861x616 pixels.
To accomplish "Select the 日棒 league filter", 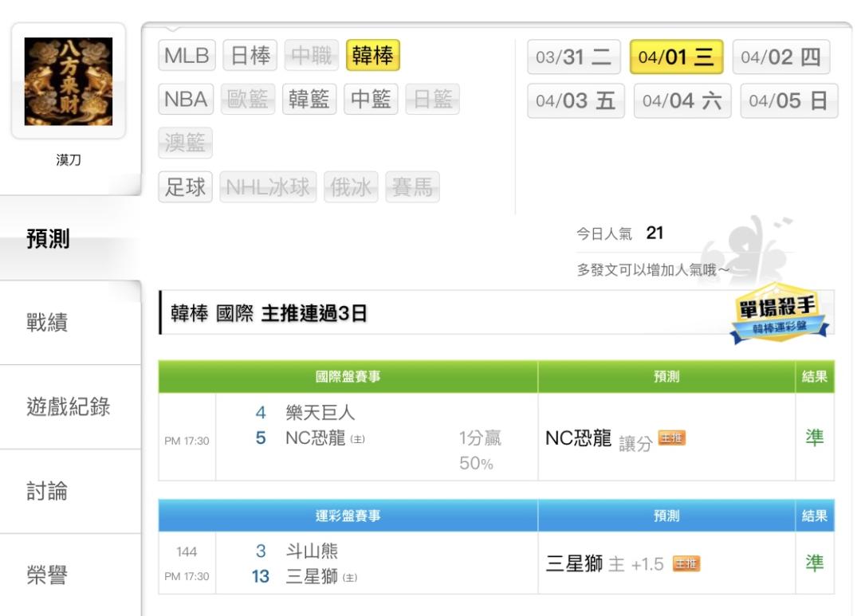I will pyautogui.click(x=250, y=56).
